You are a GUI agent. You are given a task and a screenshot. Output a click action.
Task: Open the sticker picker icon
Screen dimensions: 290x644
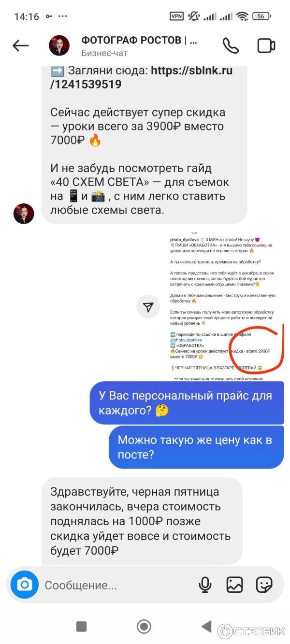264,585
